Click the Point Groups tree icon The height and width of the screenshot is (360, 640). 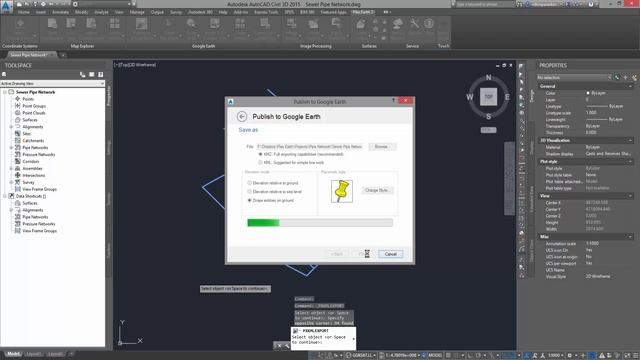tap(18, 106)
